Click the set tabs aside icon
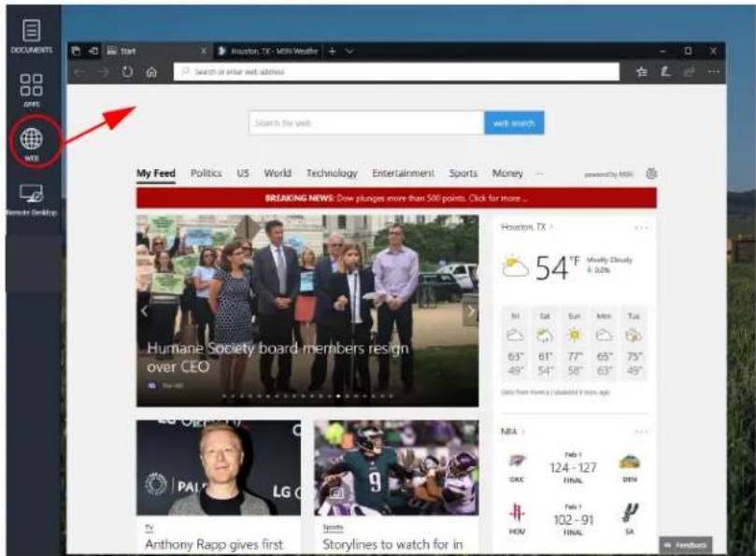Screen dimensions: 756x556 pos(93,50)
